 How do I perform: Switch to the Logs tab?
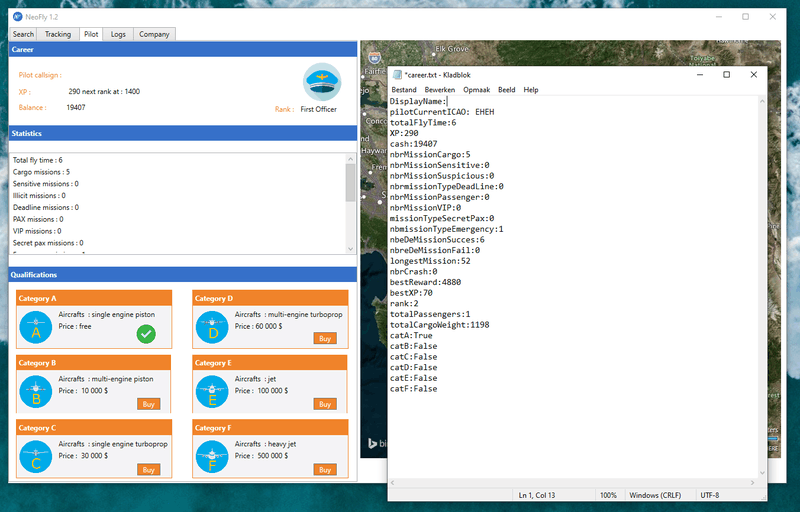118,34
